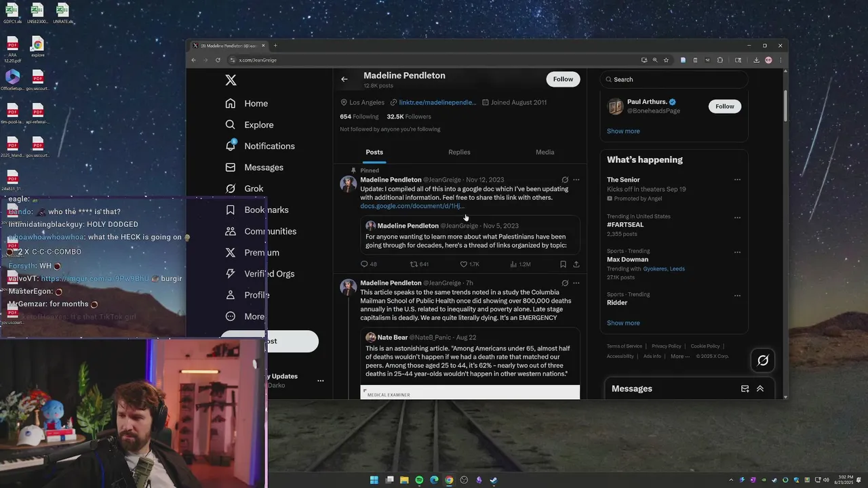Reply to the pinned post (48)
Screen dimensions: 868x488
[x=368, y=264]
